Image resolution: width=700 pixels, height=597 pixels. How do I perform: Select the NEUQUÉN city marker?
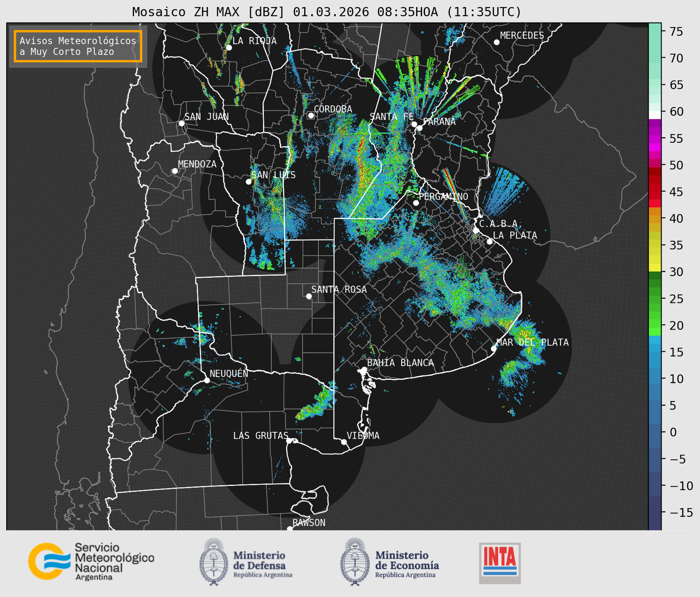pos(207,380)
